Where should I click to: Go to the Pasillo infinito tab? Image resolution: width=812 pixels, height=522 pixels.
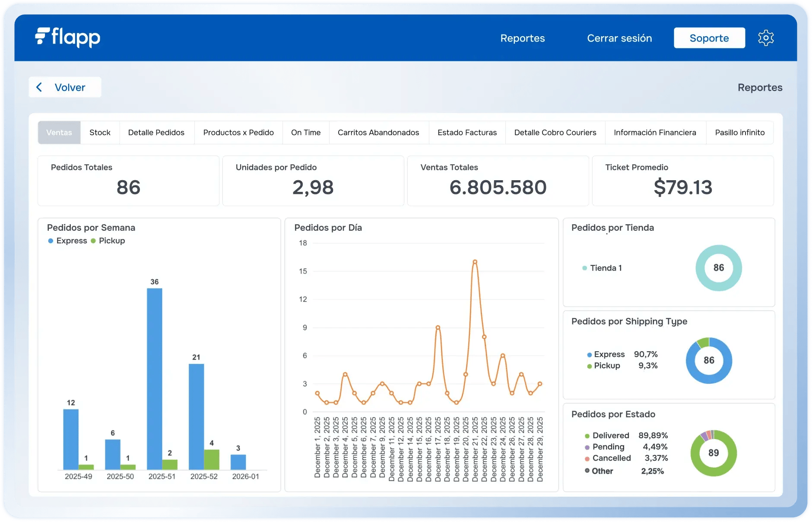pos(739,133)
